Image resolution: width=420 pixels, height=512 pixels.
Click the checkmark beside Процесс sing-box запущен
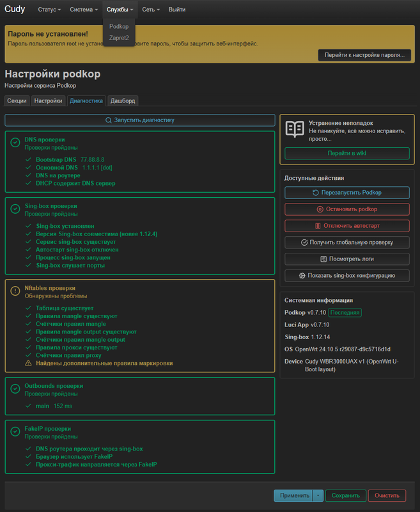coord(28,258)
